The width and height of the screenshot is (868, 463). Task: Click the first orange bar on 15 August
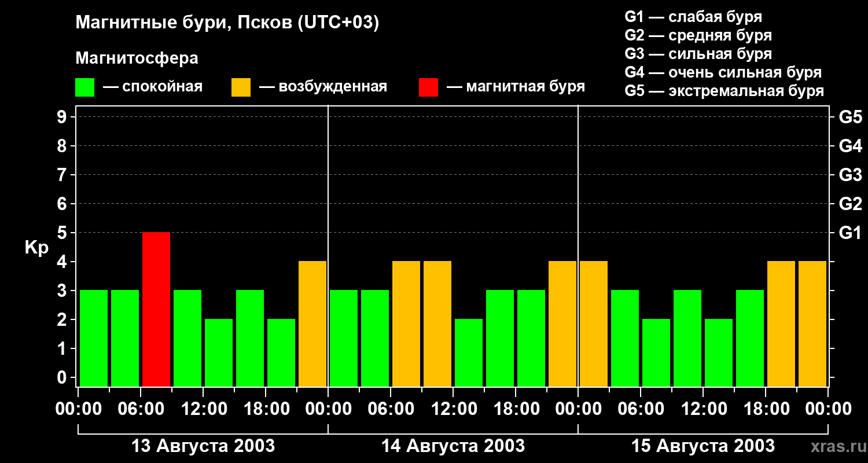click(x=594, y=324)
